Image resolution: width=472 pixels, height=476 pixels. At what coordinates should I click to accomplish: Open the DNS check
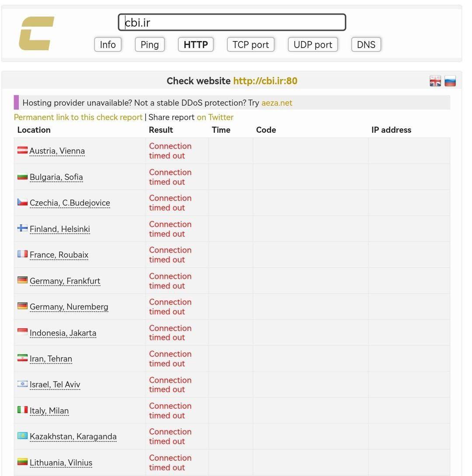click(x=366, y=45)
